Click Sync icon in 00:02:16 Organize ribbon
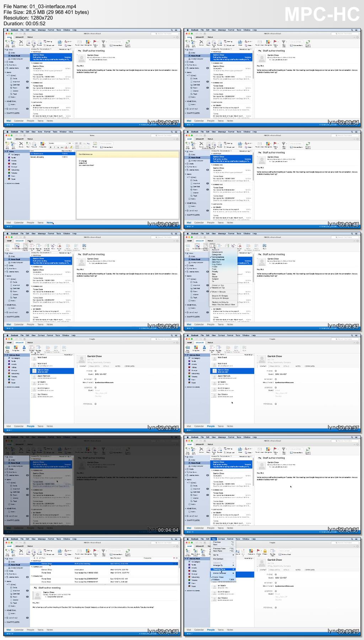Image resolution: width=364 pixels, height=640 pixels. click(x=84, y=245)
